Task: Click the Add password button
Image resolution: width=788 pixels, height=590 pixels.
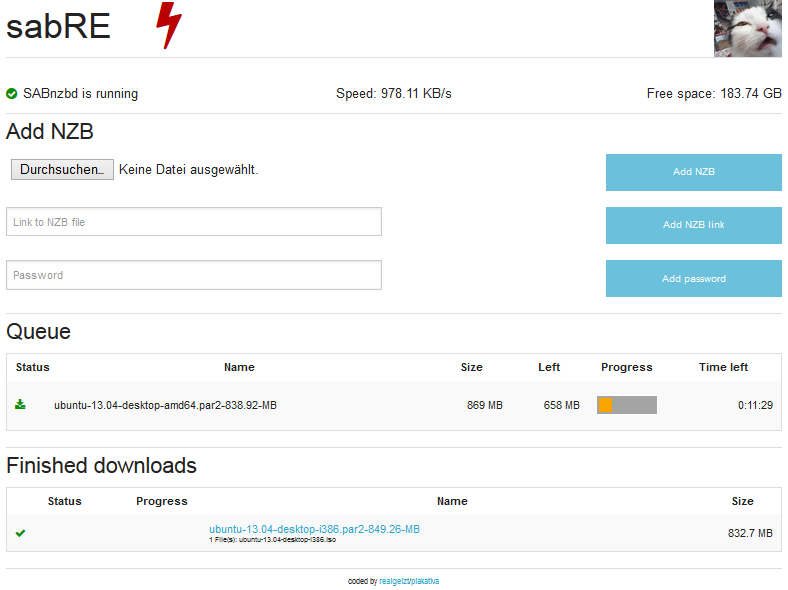Action: 694,278
